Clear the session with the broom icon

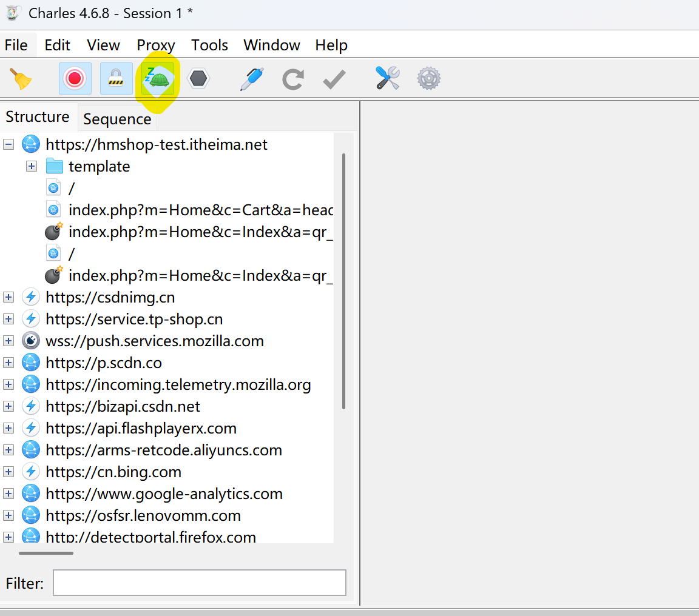21,79
